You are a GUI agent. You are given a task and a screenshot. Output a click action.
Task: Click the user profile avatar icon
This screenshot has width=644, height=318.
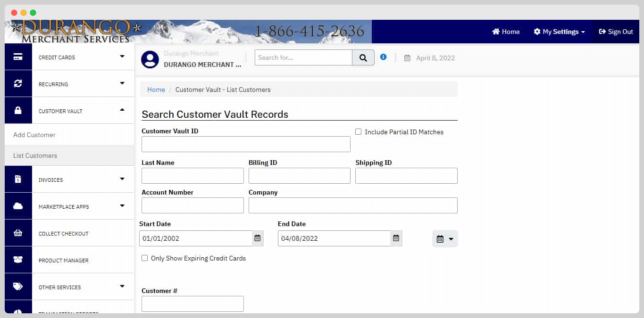pos(149,59)
